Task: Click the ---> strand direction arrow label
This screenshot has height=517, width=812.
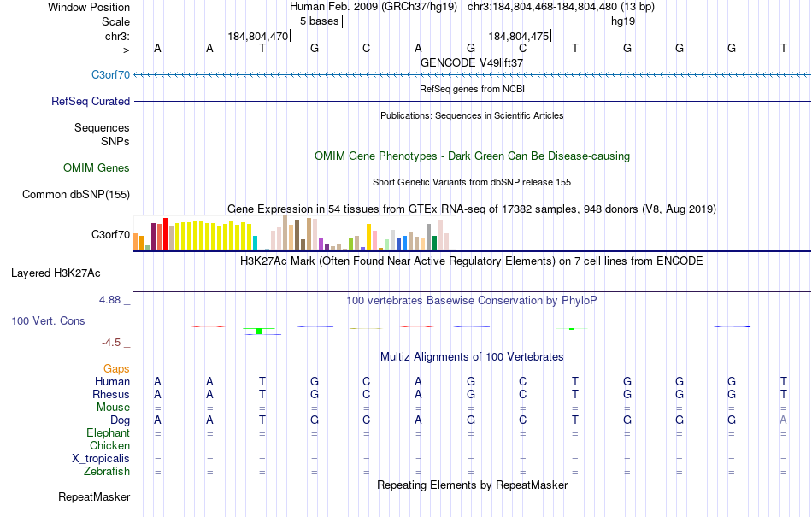Action: click(x=121, y=50)
